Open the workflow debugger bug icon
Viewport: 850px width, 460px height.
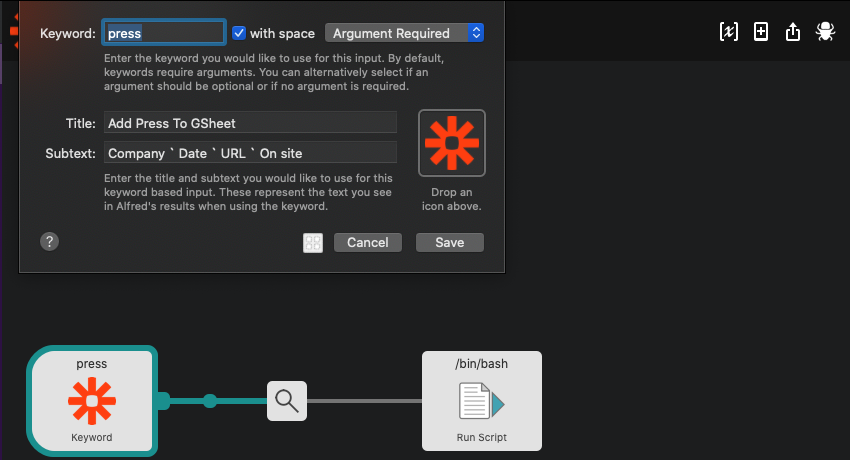click(825, 32)
